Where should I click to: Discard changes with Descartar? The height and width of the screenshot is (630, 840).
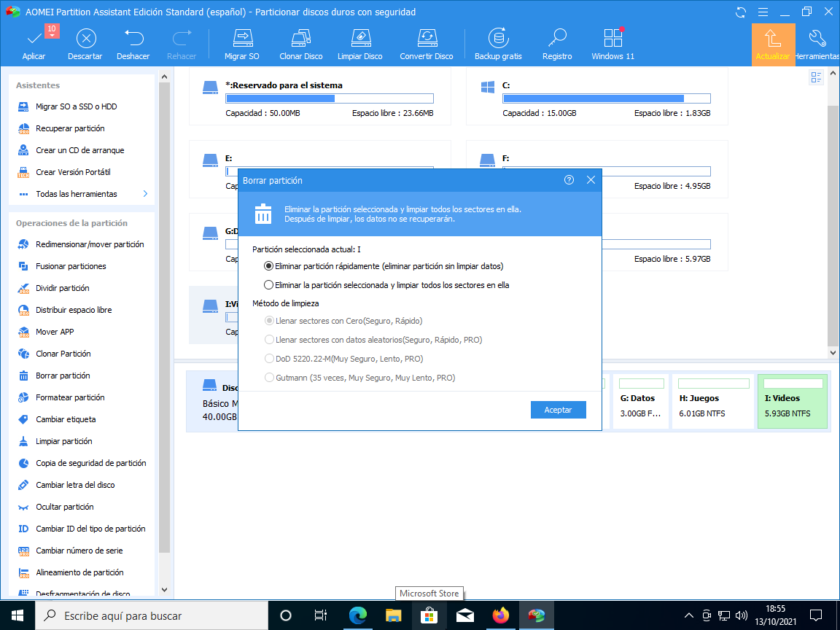tap(85, 44)
